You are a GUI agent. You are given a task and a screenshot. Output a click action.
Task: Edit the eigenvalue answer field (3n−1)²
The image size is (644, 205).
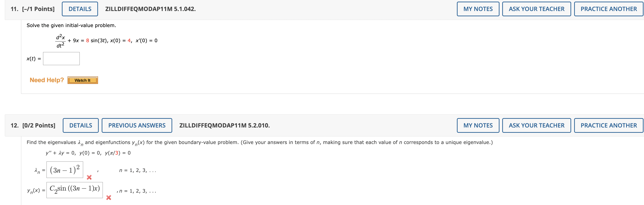[65, 170]
